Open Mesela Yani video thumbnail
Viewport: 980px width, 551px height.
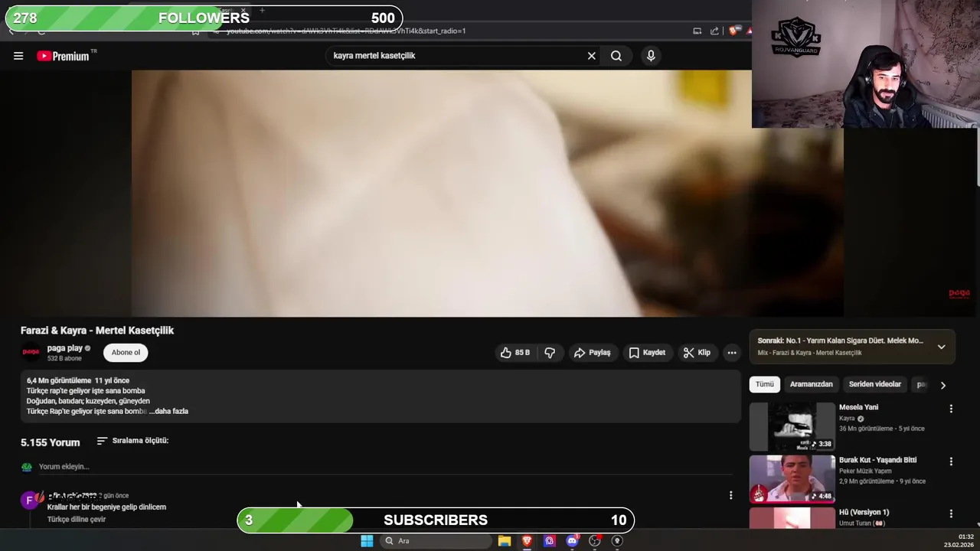coord(792,426)
